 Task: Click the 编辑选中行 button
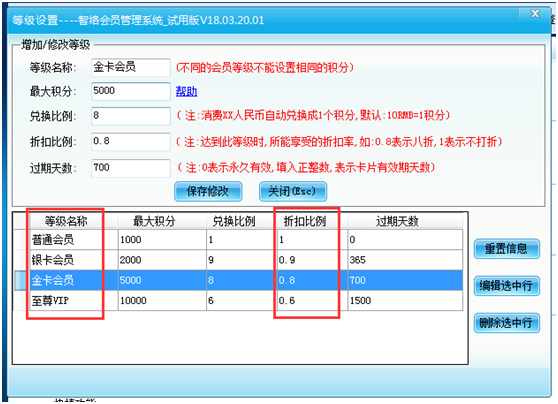506,285
